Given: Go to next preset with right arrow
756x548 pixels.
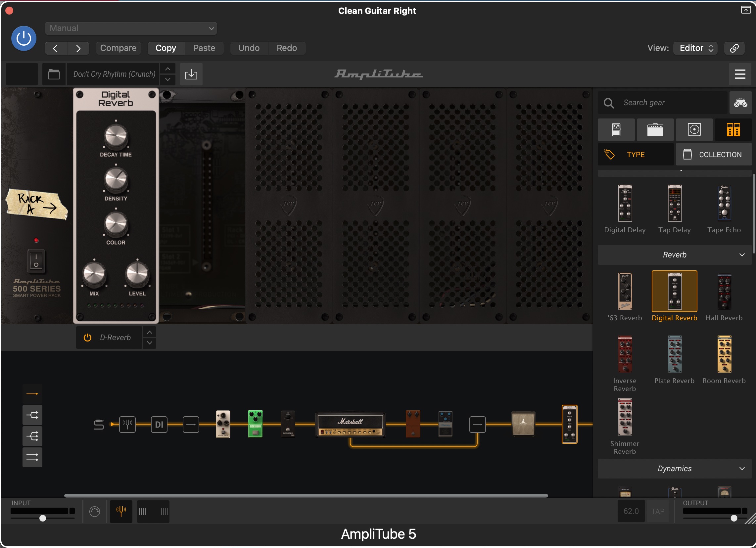Looking at the screenshot, I should click(x=78, y=48).
